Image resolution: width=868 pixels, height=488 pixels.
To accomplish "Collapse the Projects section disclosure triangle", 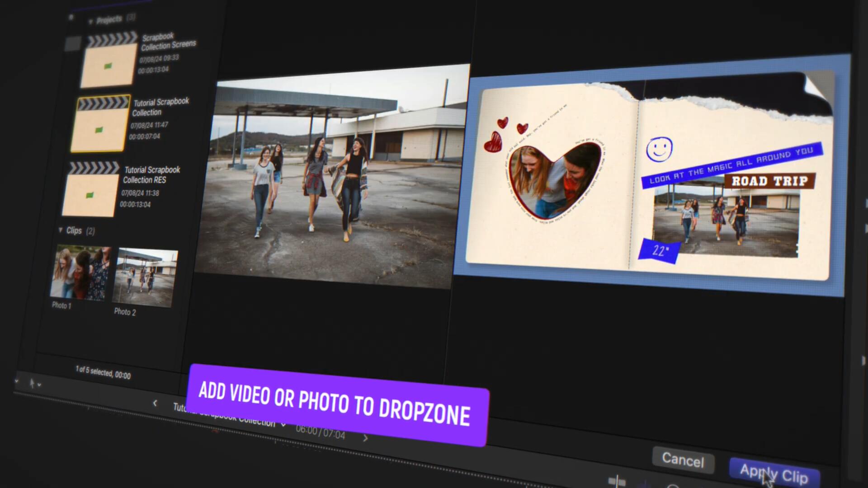I will click(x=90, y=21).
